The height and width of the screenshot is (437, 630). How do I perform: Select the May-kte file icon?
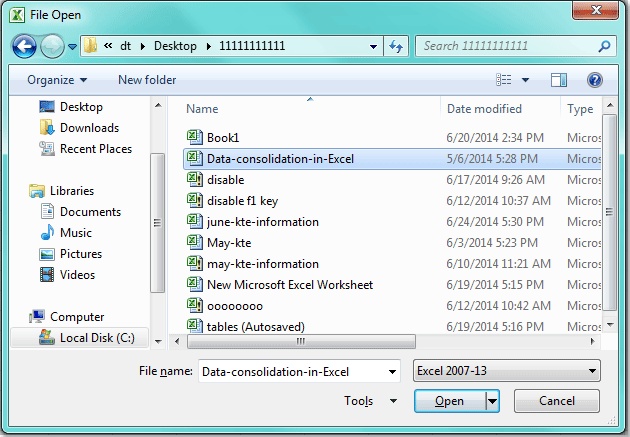(195, 243)
